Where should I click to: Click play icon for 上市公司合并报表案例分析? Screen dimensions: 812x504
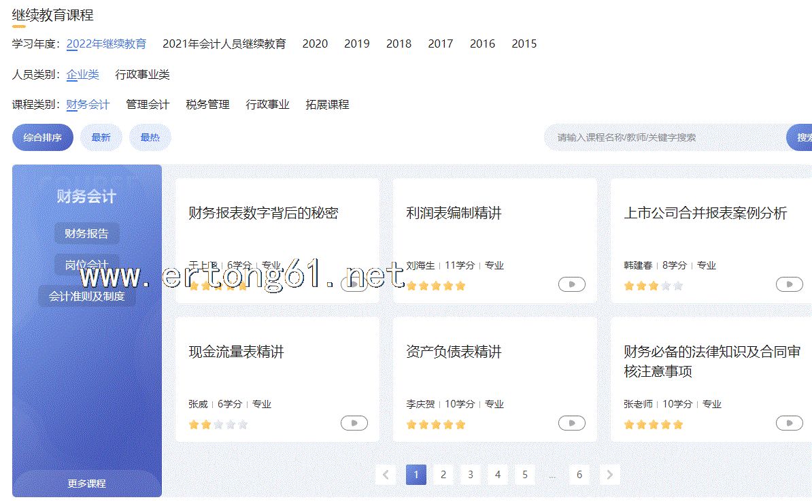coord(789,285)
